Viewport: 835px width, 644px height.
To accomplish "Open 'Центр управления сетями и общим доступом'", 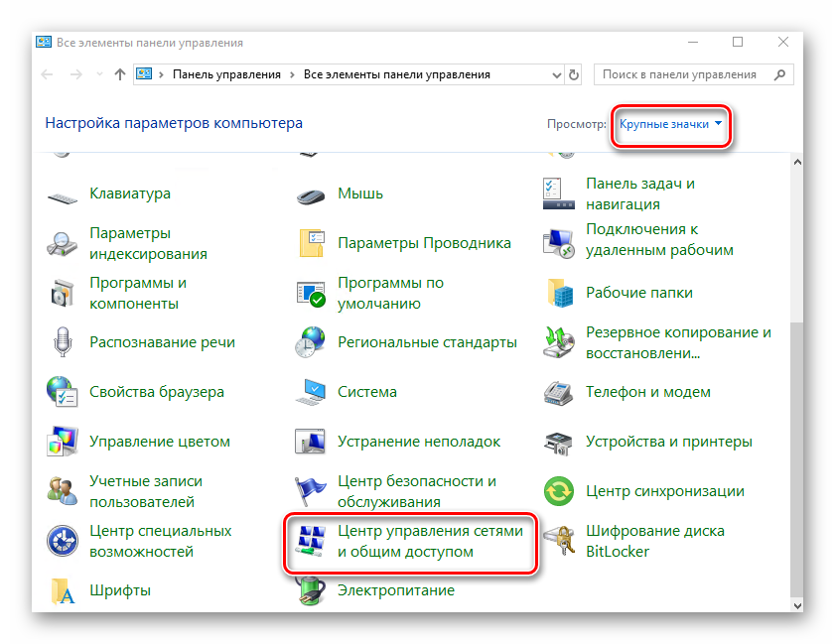I will point(430,541).
